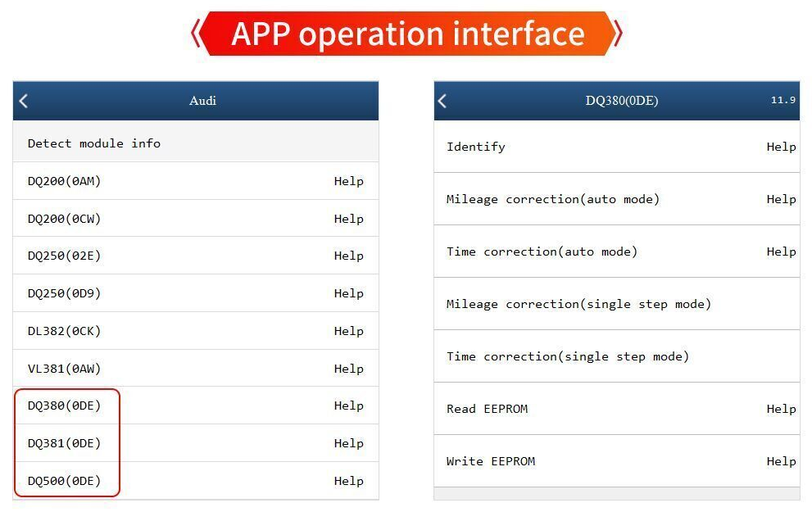Open Help for Time correction(auto mode)
812x512 pixels.
tap(781, 251)
